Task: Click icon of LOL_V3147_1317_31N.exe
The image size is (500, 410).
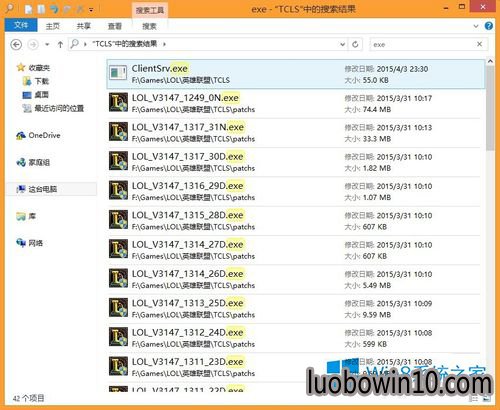Action: coord(118,132)
